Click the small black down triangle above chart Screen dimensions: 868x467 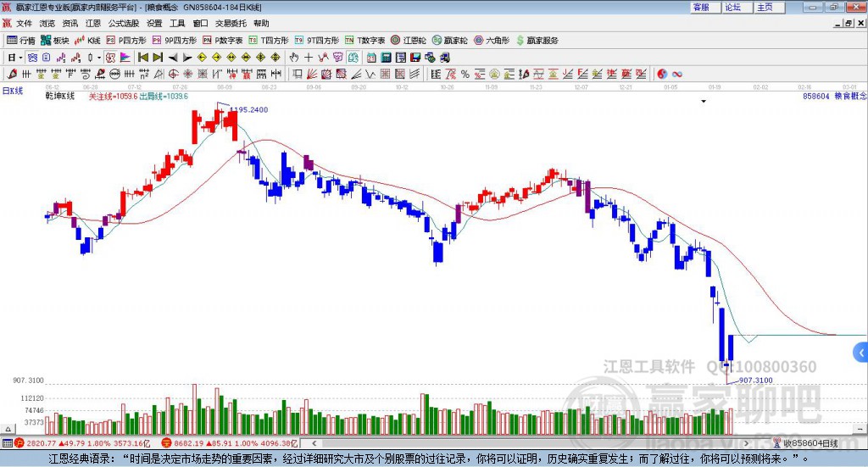tap(704, 101)
